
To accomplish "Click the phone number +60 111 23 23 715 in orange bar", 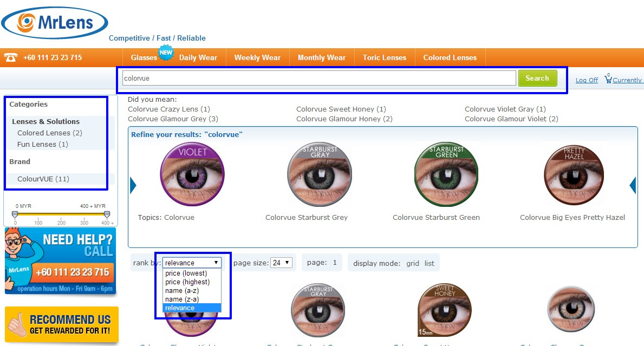I will [x=53, y=57].
